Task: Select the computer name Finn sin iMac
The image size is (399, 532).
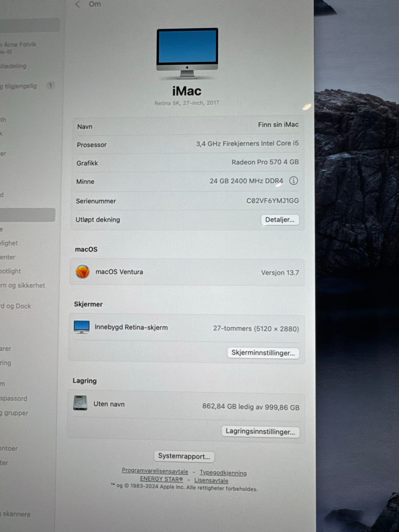Action: 278,124
